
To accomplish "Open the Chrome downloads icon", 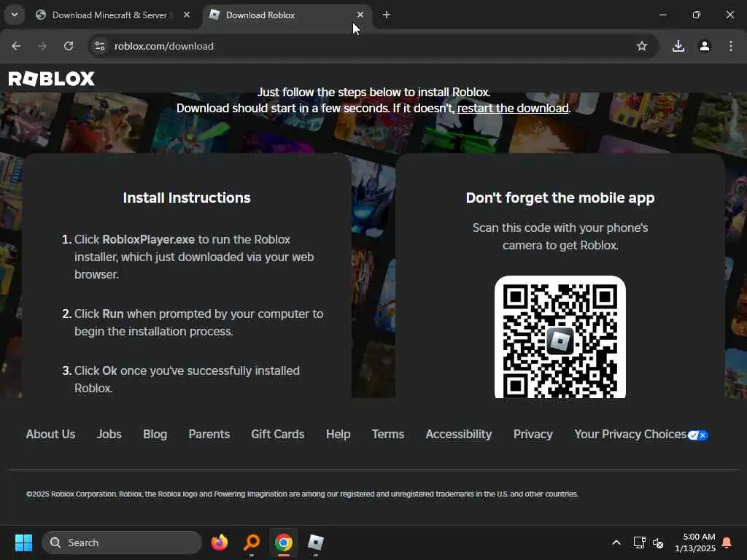I will pos(678,46).
